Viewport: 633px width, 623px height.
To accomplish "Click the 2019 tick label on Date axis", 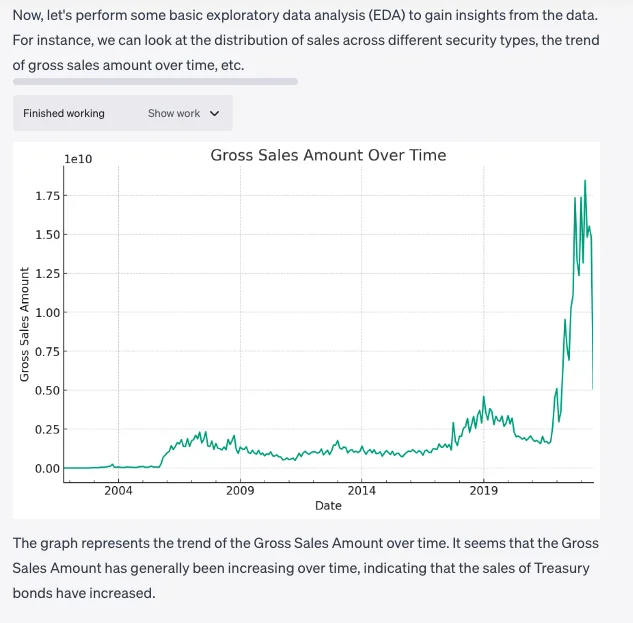I will coord(484,490).
